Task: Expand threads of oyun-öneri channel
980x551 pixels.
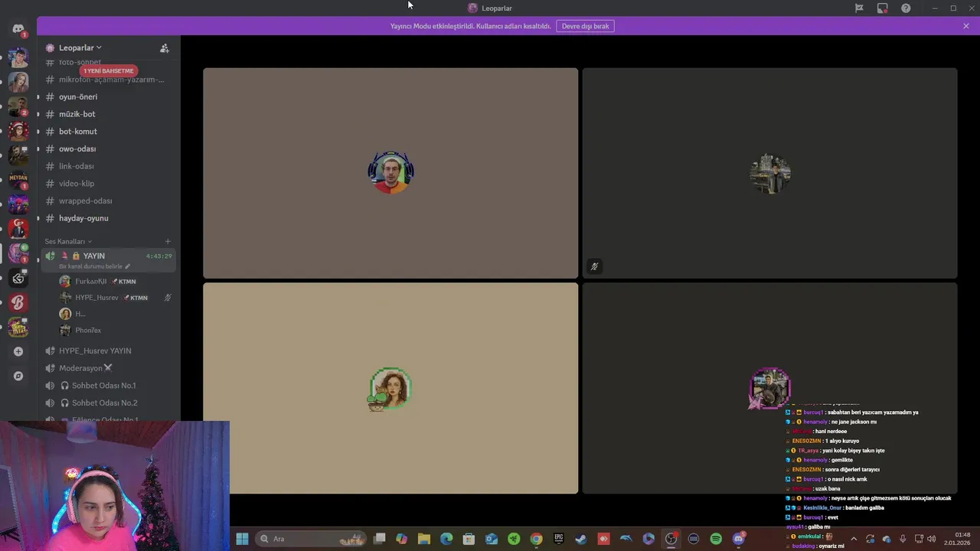Action: coord(38,97)
